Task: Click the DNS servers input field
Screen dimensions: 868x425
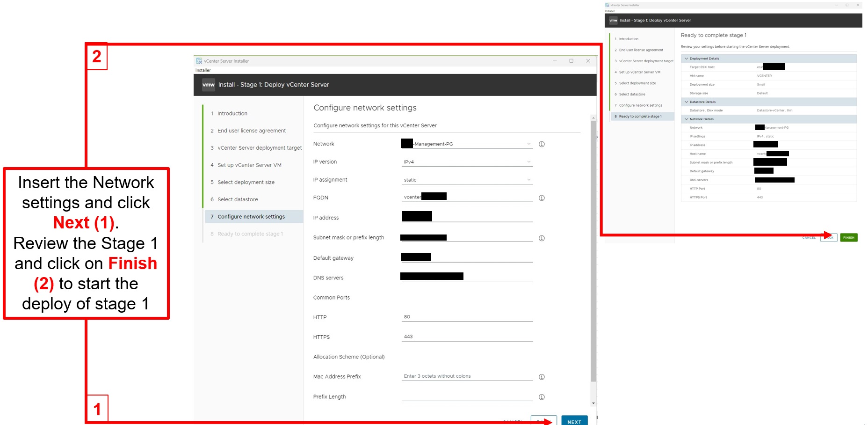Action: coord(467,277)
